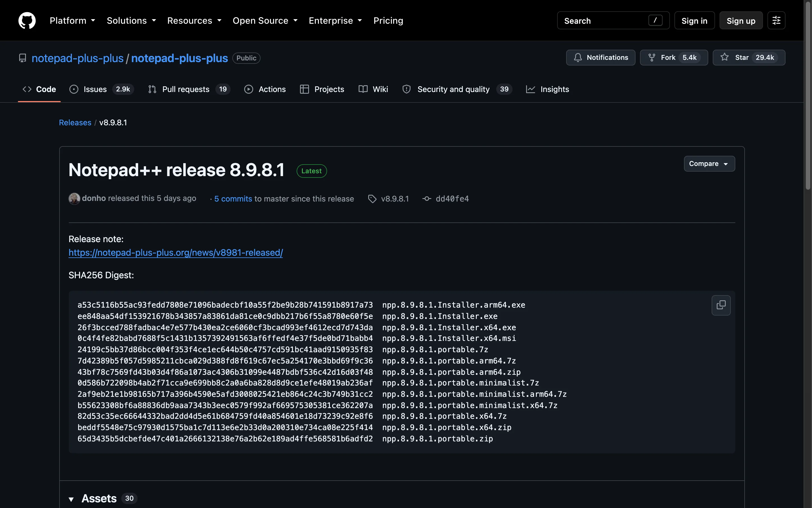Switch to the Issues tab
The height and width of the screenshot is (508, 812).
pos(101,89)
